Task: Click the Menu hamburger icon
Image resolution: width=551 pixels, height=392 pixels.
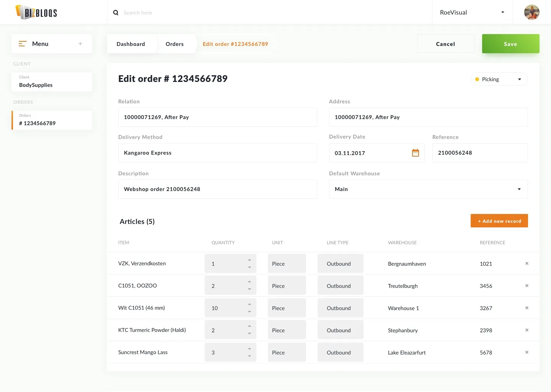Action: pos(23,44)
